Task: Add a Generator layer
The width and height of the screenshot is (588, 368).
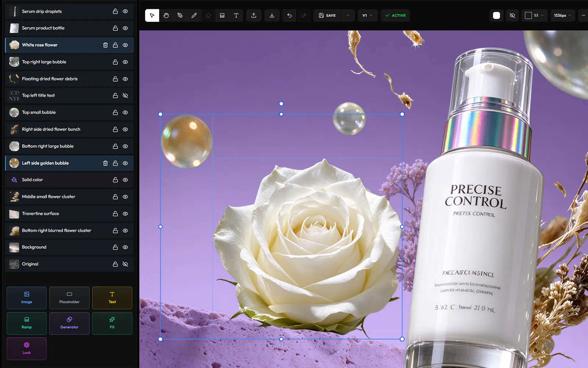Action: coord(69,323)
